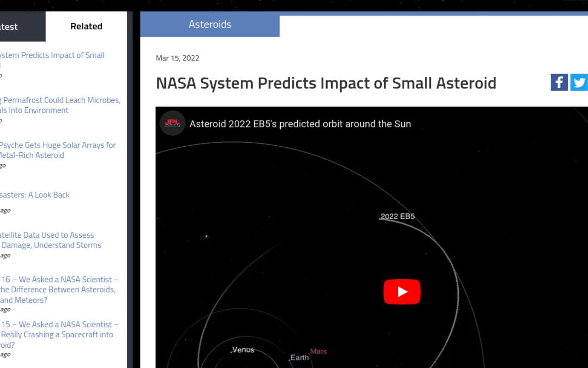This screenshot has width=588, height=368.
Task: Open the Asteroids category tab
Action: pyautogui.click(x=210, y=24)
